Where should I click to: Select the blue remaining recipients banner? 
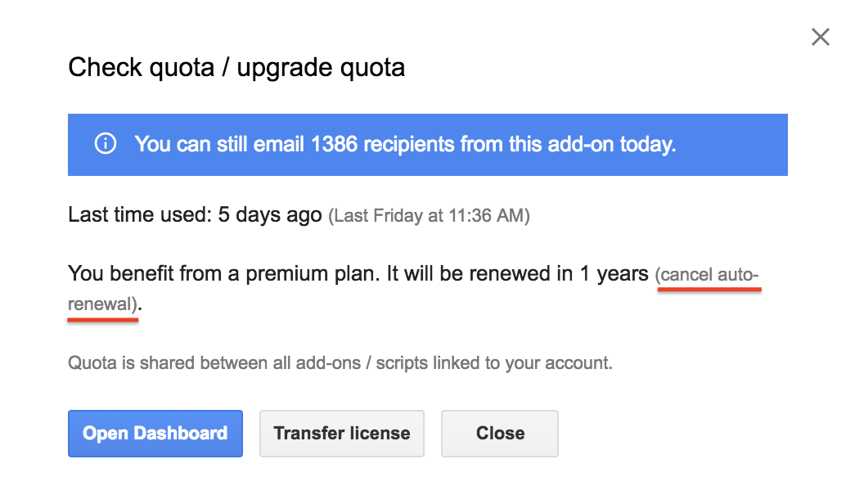point(427,145)
